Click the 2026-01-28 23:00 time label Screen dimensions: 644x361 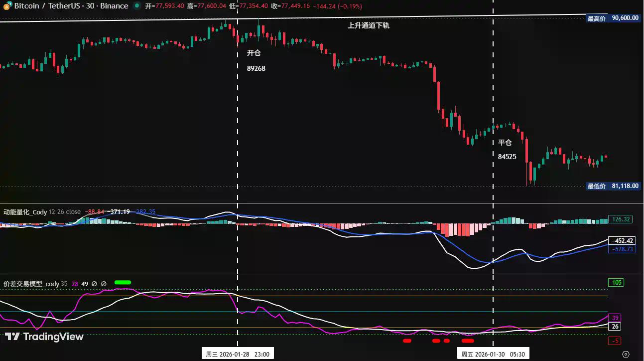tap(238, 354)
